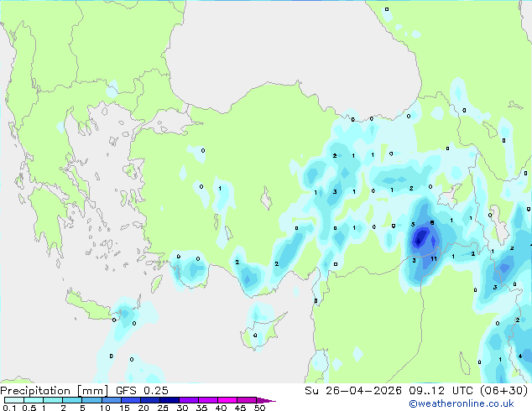Click the 35–40 mm legend swatch
The width and height of the screenshot is (532, 411).
pos(207,400)
